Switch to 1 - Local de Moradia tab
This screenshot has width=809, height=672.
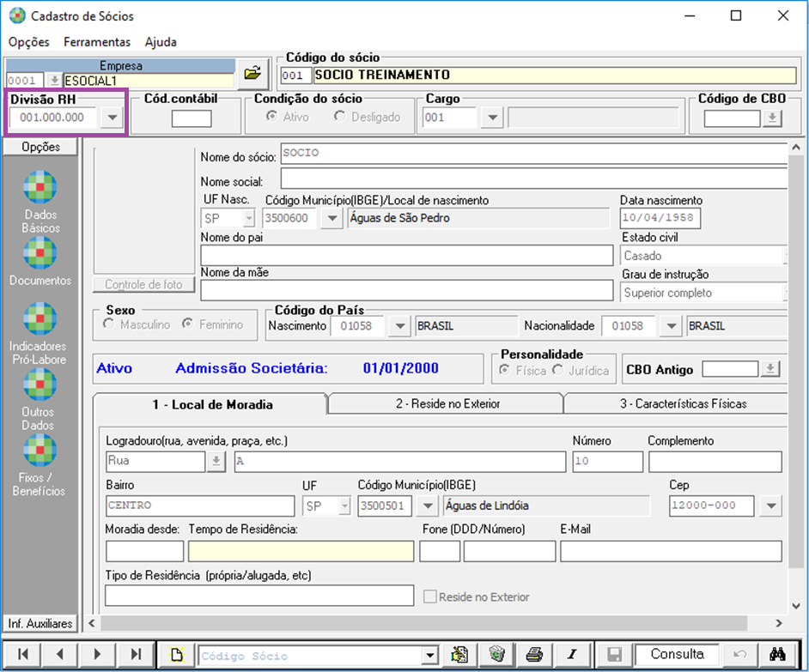tap(211, 404)
